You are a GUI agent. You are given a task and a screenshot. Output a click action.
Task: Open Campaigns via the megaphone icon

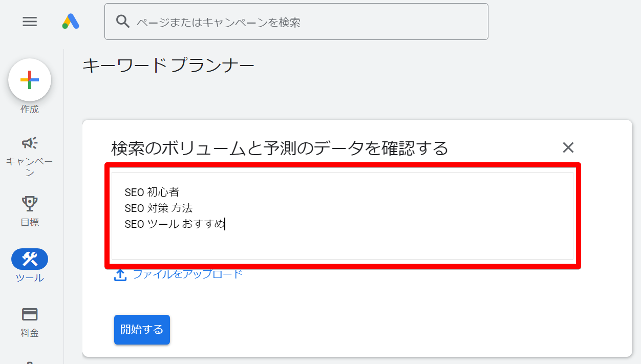[30, 143]
